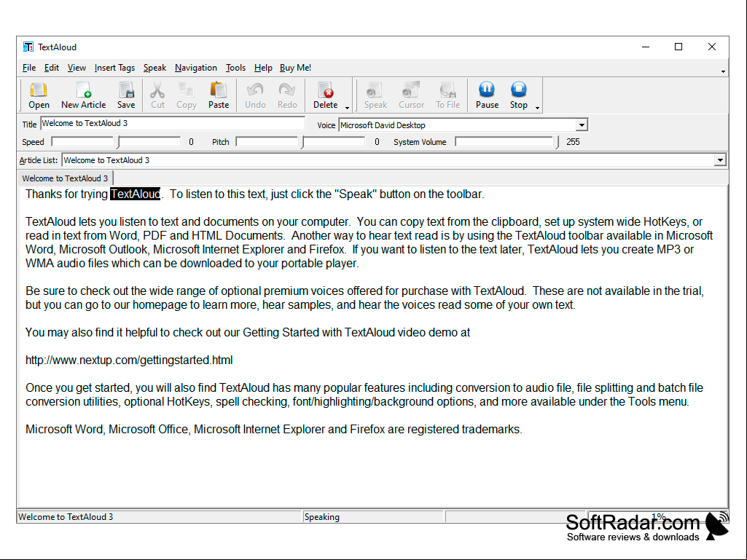Viewport: 747px width, 560px height.
Task: Click into the Title text field
Action: tap(173, 123)
